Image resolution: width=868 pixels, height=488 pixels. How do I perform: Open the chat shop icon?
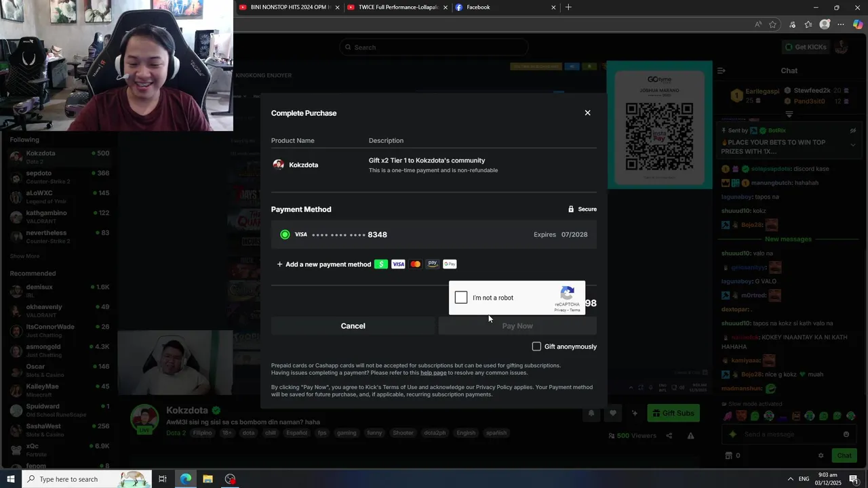729,455
